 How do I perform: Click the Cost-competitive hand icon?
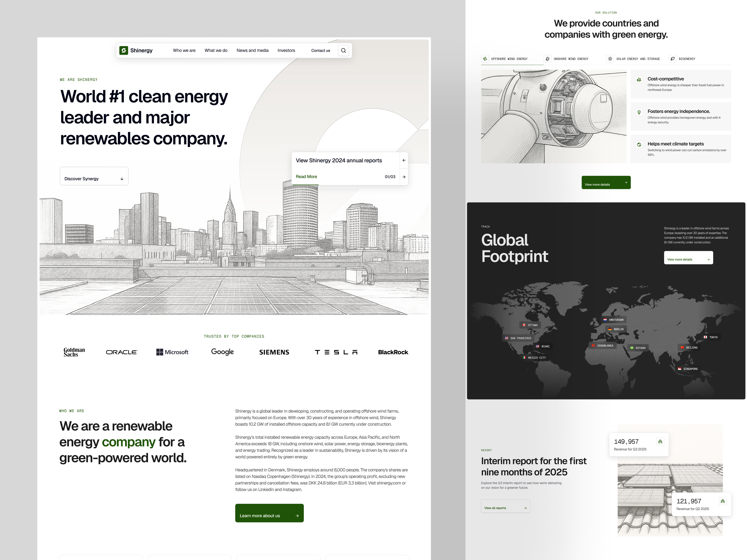pyautogui.click(x=639, y=79)
